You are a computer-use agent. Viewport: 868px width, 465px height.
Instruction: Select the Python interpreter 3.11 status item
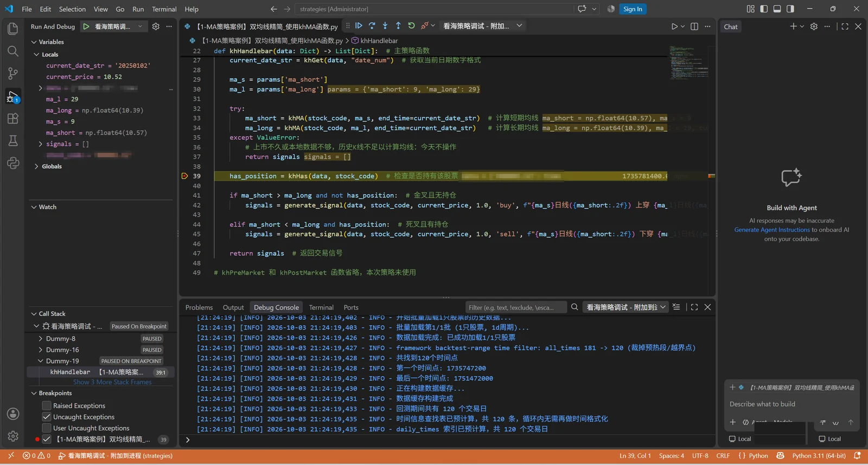819,456
